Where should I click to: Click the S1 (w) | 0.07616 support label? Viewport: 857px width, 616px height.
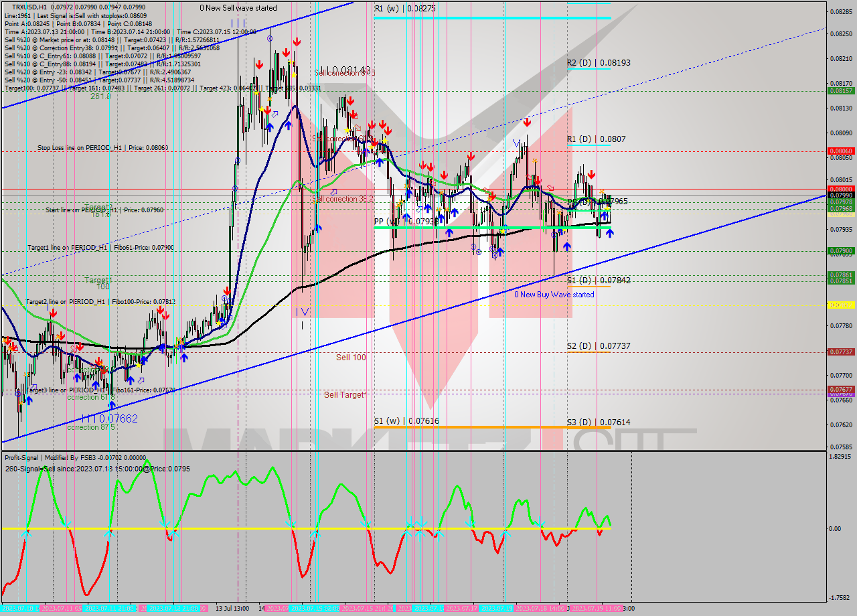click(407, 420)
